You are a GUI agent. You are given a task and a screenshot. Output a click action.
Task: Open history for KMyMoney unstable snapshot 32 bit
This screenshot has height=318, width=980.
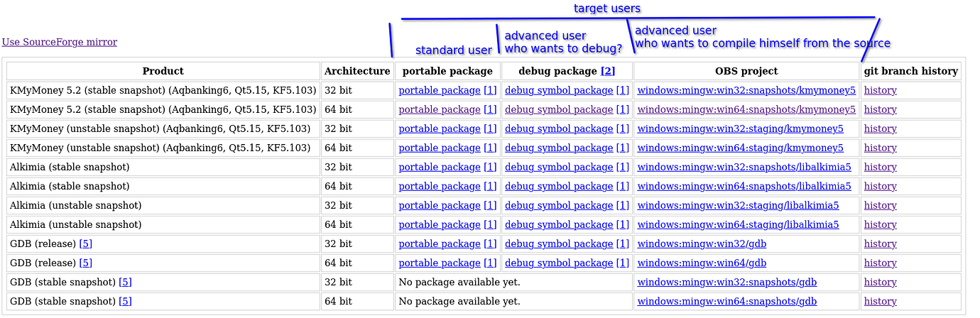[880, 128]
